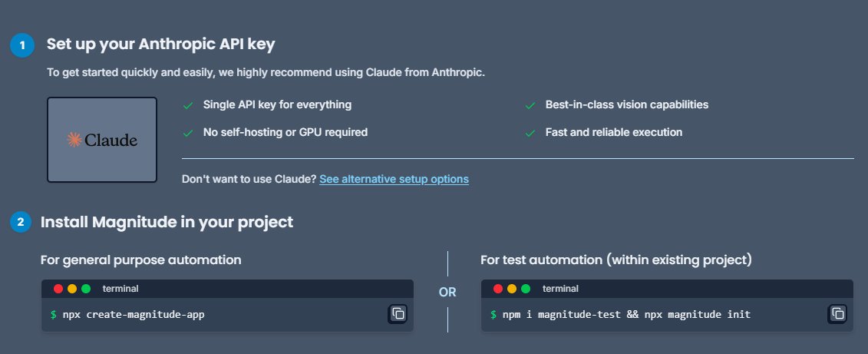Click the step 2 number badge
Image resolution: width=868 pixels, height=354 pixels.
point(21,223)
